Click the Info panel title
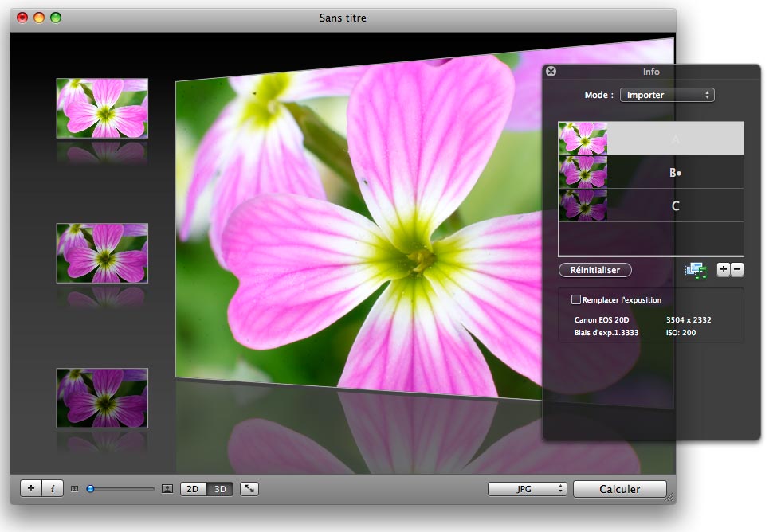The width and height of the screenshot is (773, 532). point(651,72)
